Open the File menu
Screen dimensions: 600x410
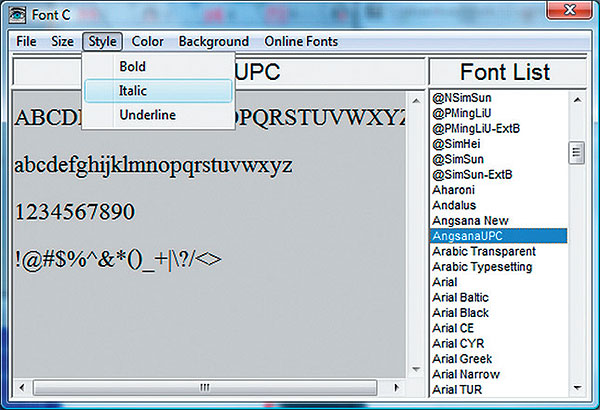pos(26,41)
